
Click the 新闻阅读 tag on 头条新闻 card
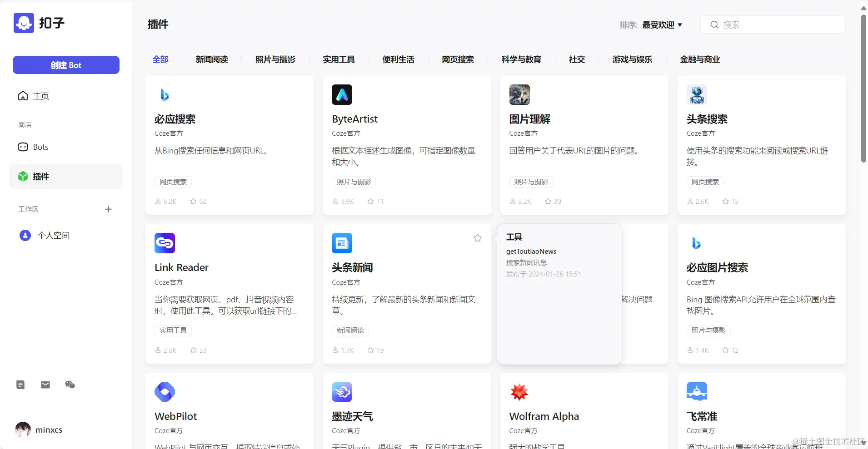350,331
